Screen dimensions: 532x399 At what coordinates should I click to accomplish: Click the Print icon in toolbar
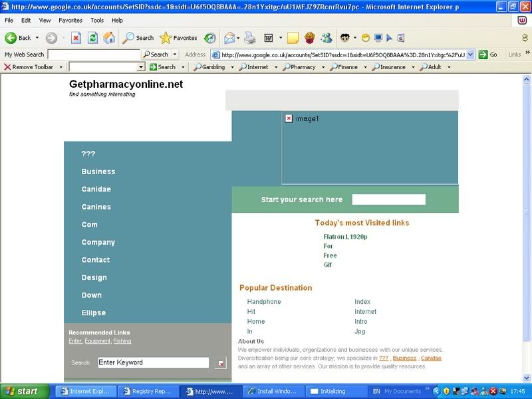pos(249,38)
